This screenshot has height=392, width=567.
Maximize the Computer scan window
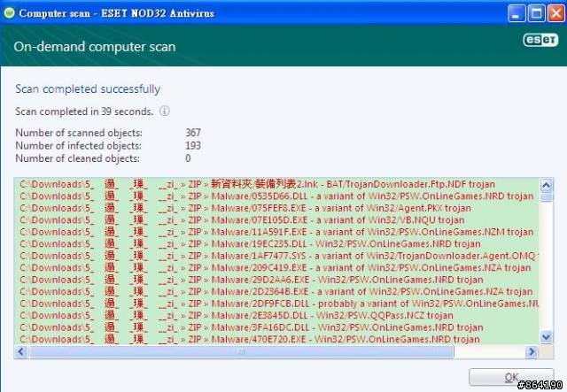(x=536, y=14)
